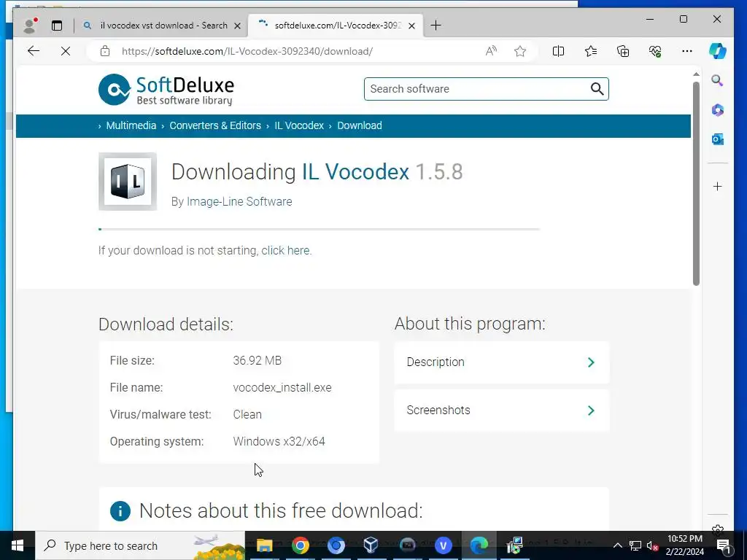Click the muted volume tray icon
Screen dimensions: 747x560
pos(653,545)
